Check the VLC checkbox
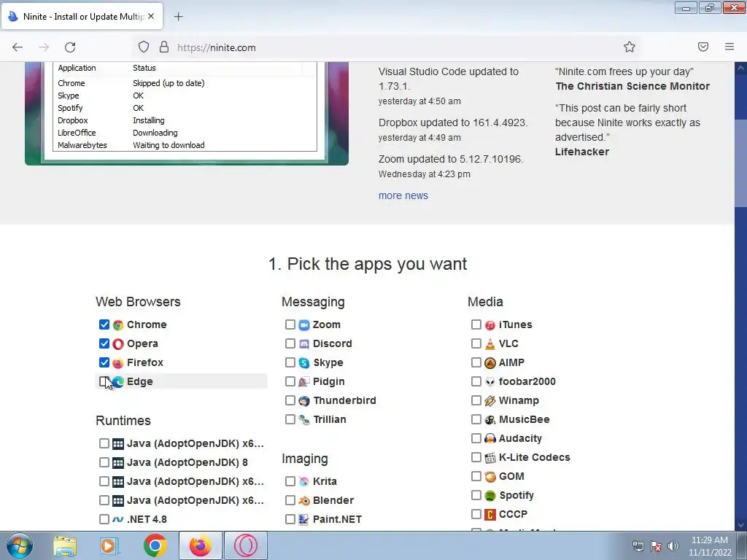This screenshot has width=747, height=560. (476, 343)
